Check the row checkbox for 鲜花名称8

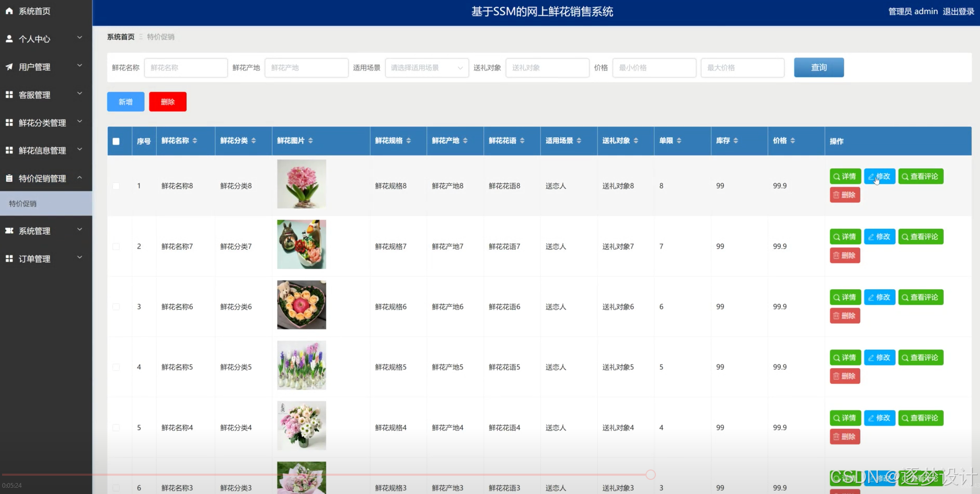116,186
